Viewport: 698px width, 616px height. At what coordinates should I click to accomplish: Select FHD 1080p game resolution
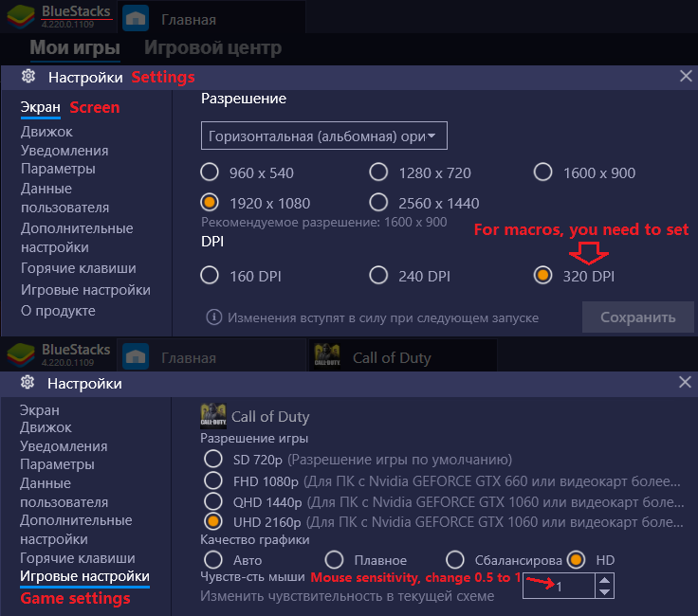coord(213,480)
